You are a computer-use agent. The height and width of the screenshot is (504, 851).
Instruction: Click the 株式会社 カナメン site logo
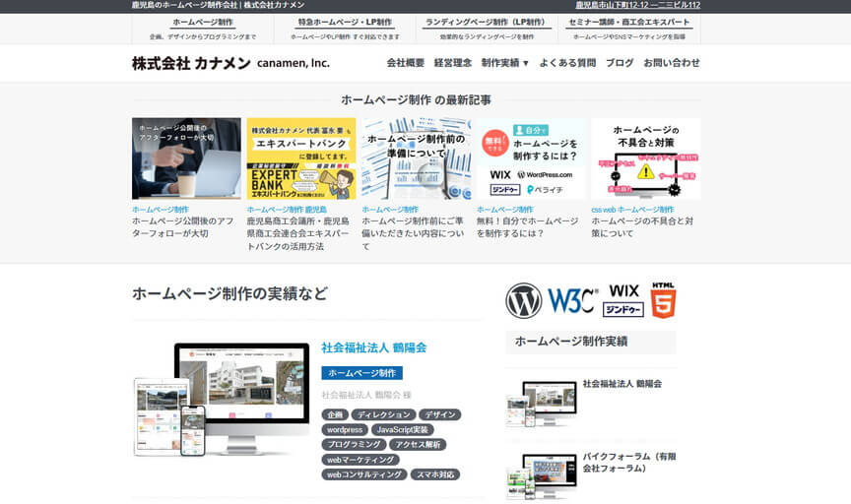coord(230,63)
